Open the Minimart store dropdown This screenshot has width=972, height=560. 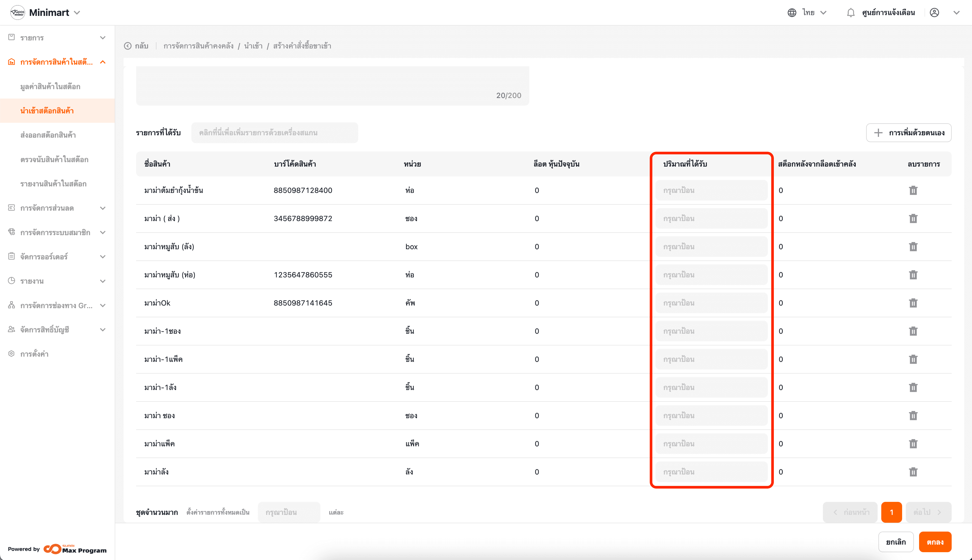click(77, 13)
